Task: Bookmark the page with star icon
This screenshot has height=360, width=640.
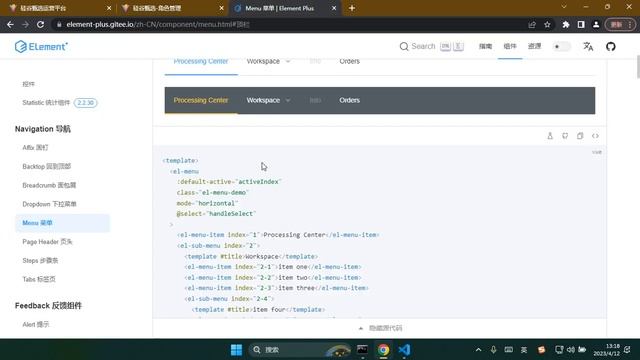Action: coord(547,24)
